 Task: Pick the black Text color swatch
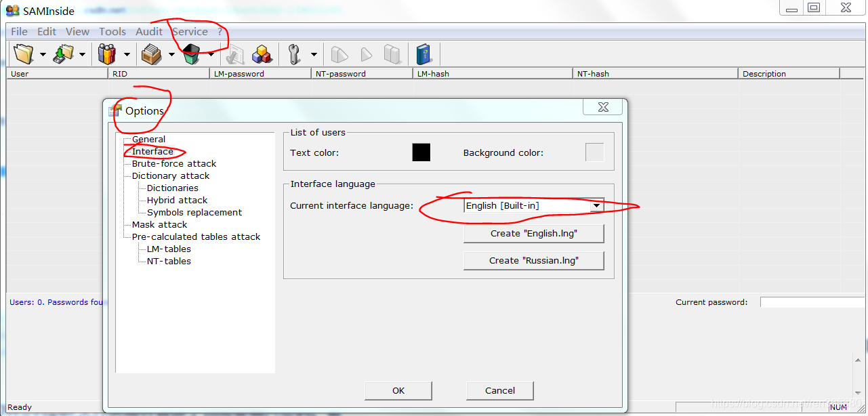pos(421,152)
